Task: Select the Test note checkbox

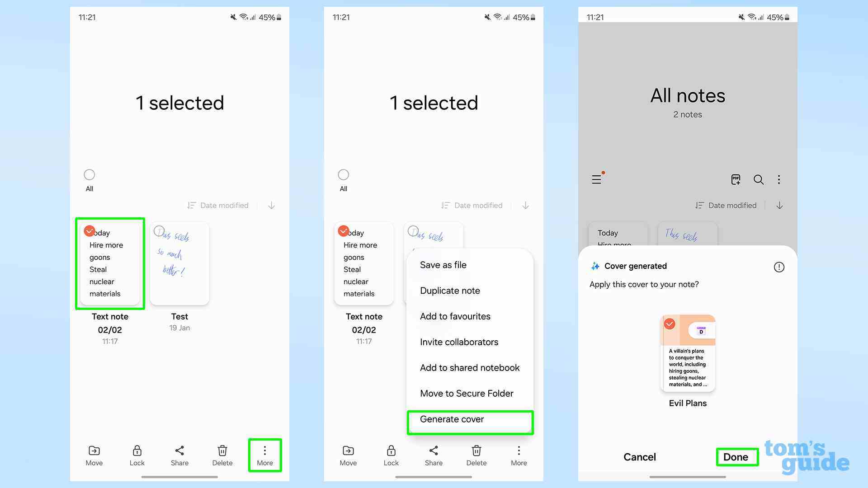Action: (157, 230)
